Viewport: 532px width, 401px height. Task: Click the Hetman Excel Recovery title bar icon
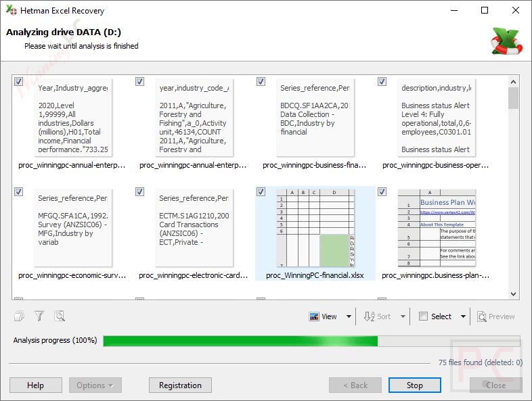[12, 10]
